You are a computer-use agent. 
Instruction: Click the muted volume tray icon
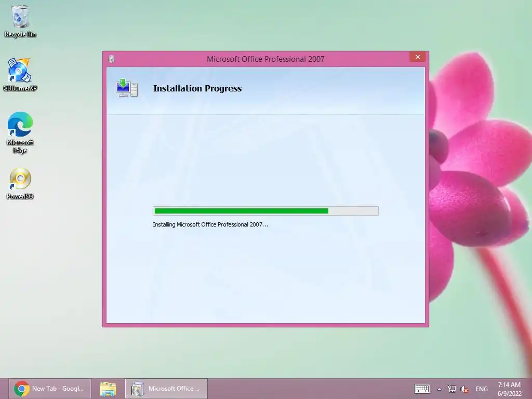click(464, 389)
